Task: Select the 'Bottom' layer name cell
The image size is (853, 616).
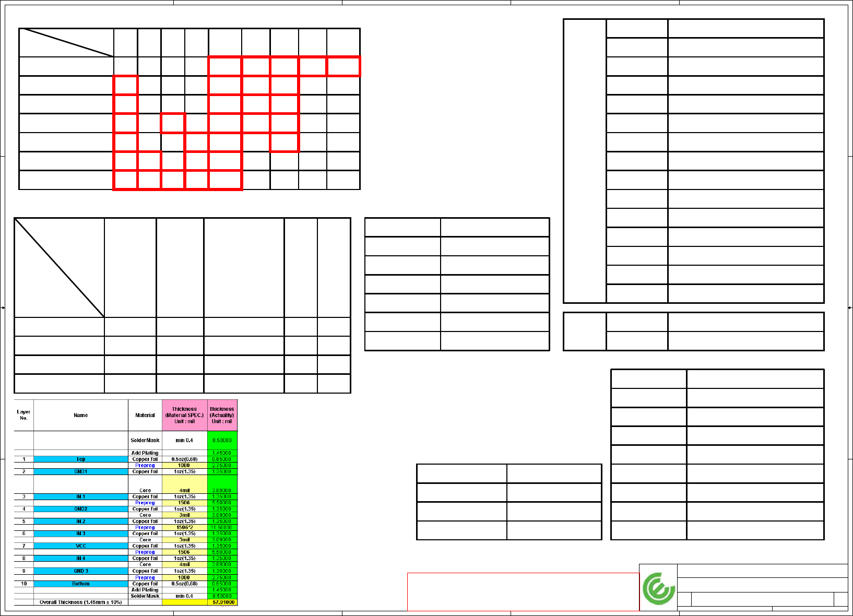Action: [x=81, y=584]
